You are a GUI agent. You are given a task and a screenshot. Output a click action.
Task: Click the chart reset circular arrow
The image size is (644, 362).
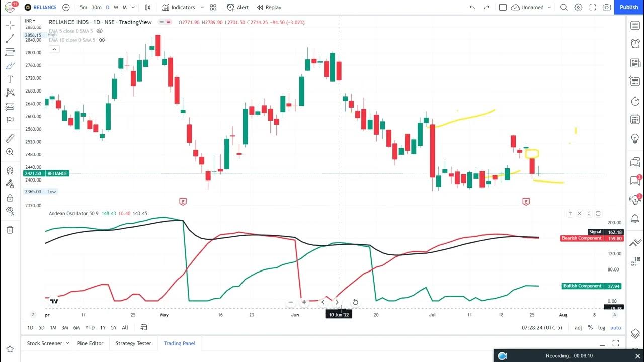coord(355,302)
